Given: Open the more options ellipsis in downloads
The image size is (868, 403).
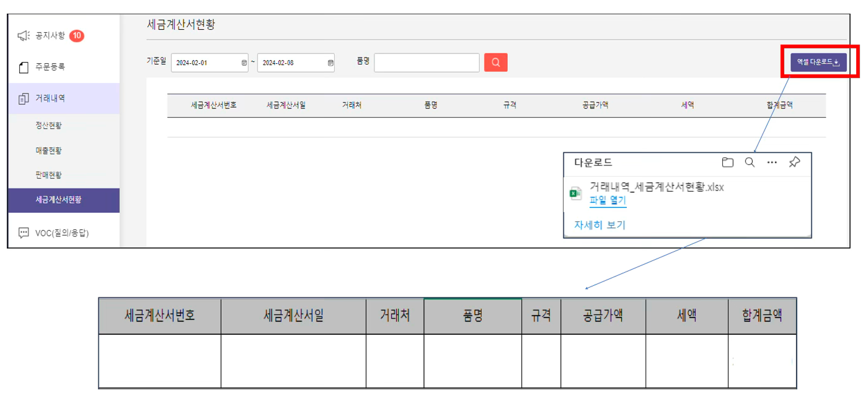Looking at the screenshot, I should click(x=771, y=162).
